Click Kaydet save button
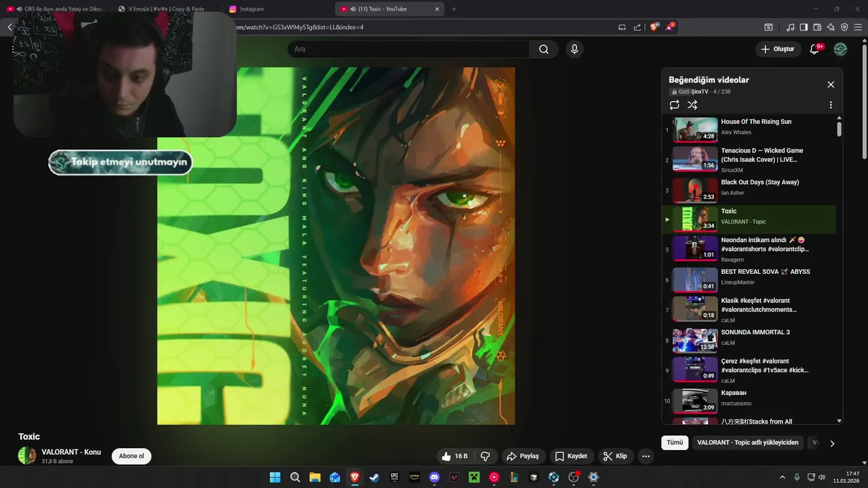Image resolution: width=868 pixels, height=488 pixels. coord(571,456)
